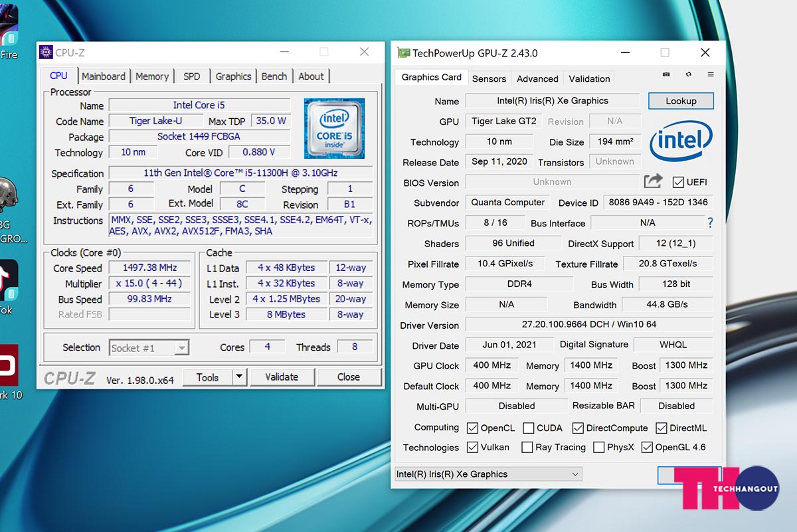Viewport: 797px width, 532px height.
Task: Click the Level 2 value "4 x 1.25 MBytes"
Action: [286, 299]
